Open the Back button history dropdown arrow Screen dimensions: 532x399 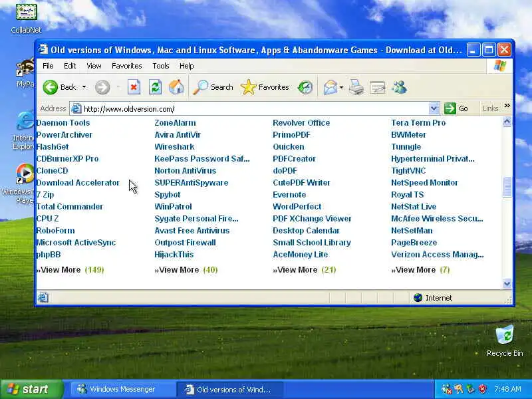click(84, 87)
